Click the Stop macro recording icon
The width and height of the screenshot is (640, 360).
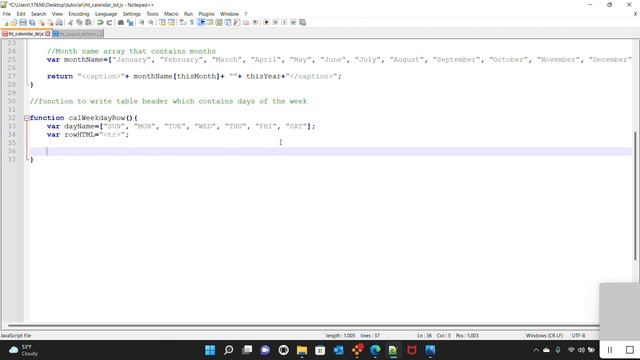coord(275,22)
